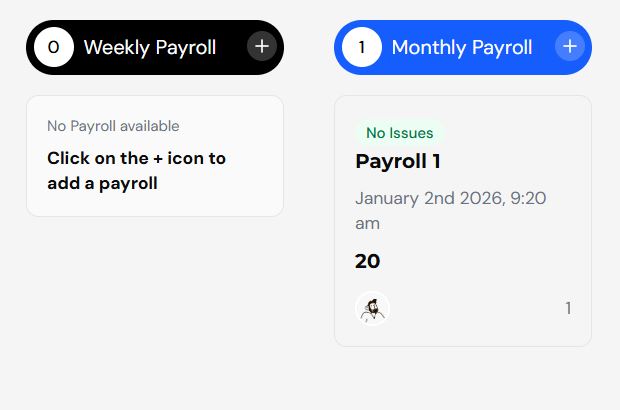This screenshot has width=620, height=410.
Task: Click the Monthly Payroll count badge showing 1
Action: (x=362, y=47)
